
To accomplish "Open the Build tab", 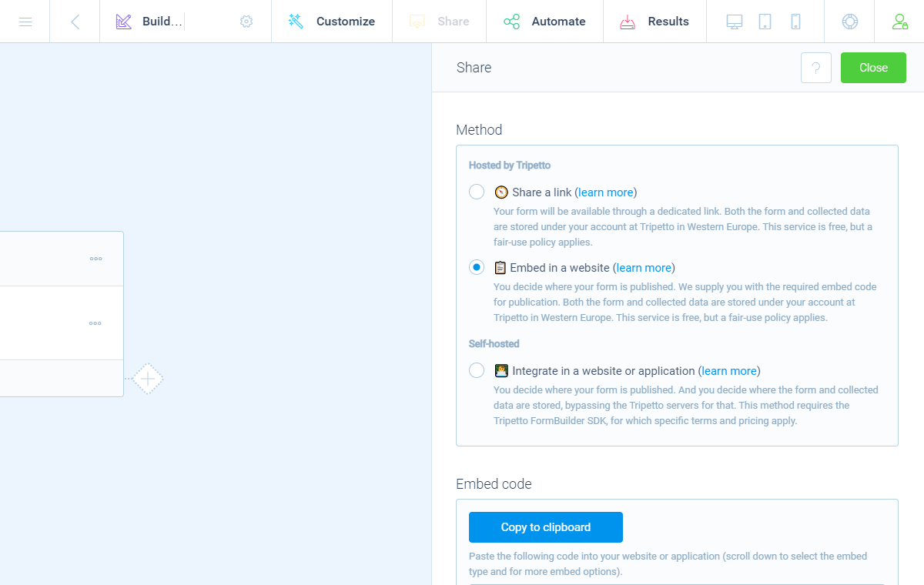I will point(150,22).
